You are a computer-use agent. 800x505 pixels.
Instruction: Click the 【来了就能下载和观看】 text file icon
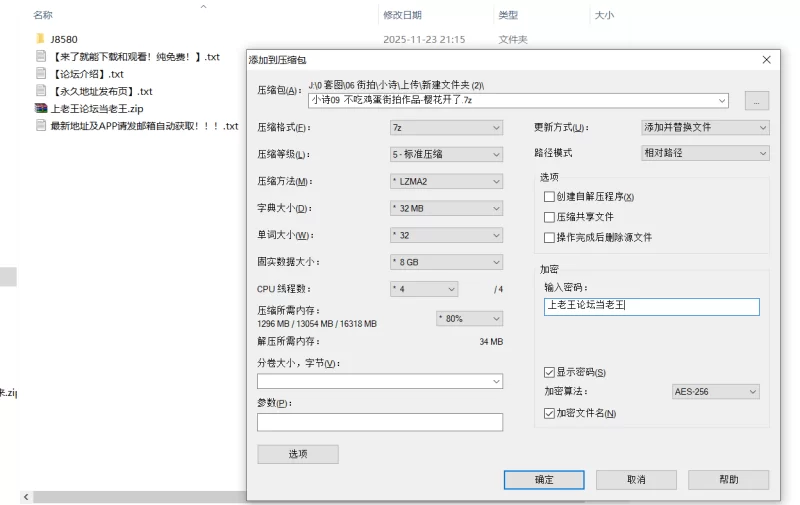tap(41, 57)
